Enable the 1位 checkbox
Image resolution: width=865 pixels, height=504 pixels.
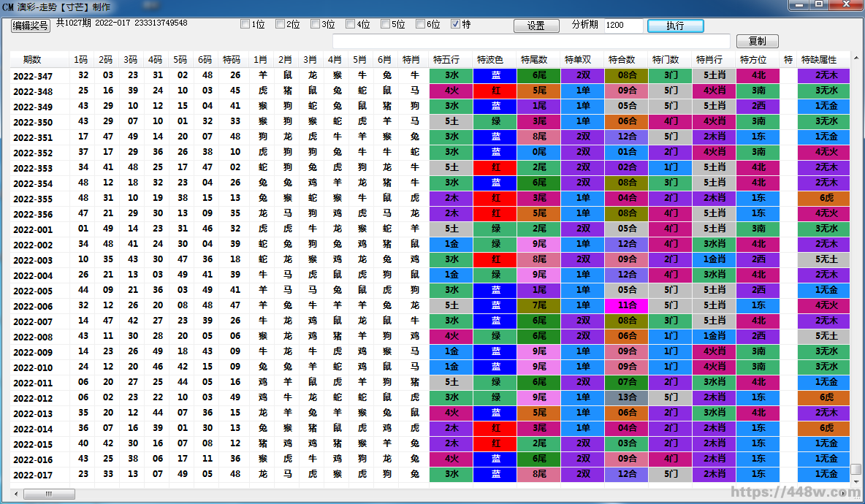click(x=245, y=24)
